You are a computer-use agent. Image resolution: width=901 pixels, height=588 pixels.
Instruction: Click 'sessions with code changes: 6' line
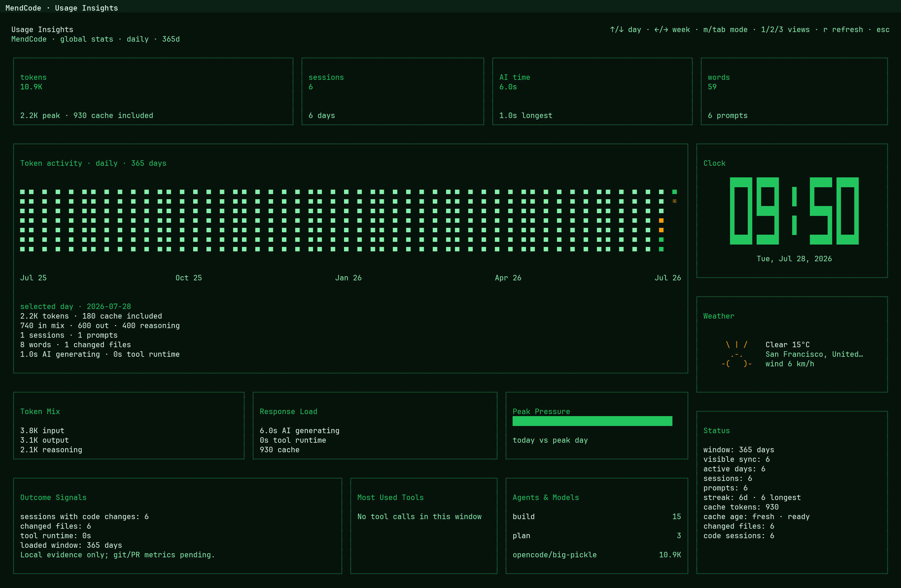coord(84,516)
